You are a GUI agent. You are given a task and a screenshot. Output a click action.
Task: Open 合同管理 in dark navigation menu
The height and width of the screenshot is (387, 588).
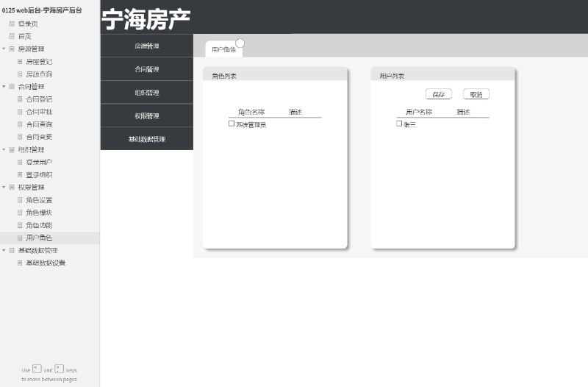click(146, 69)
